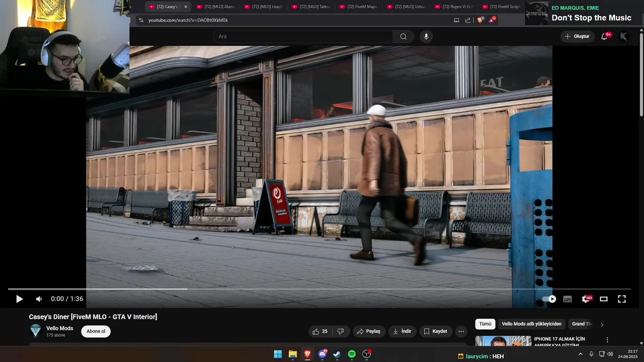
Task: Open Vello Mods channel name link
Action: tap(60, 328)
